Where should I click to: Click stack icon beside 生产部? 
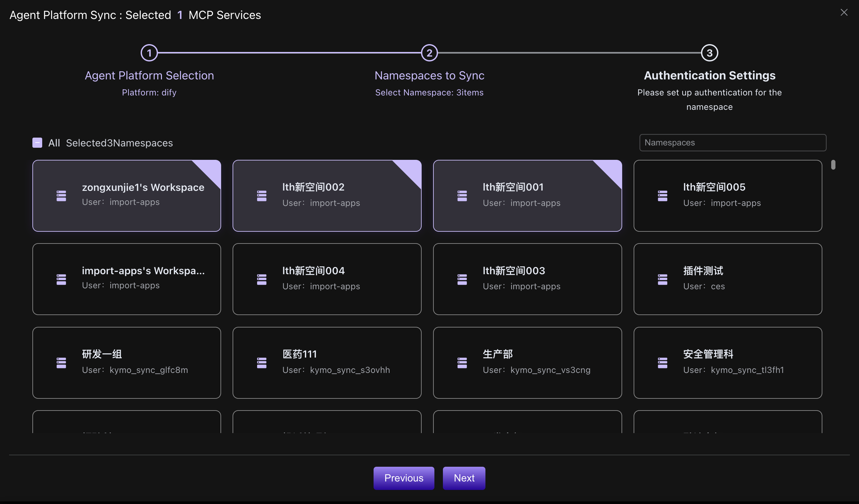pos(462,363)
